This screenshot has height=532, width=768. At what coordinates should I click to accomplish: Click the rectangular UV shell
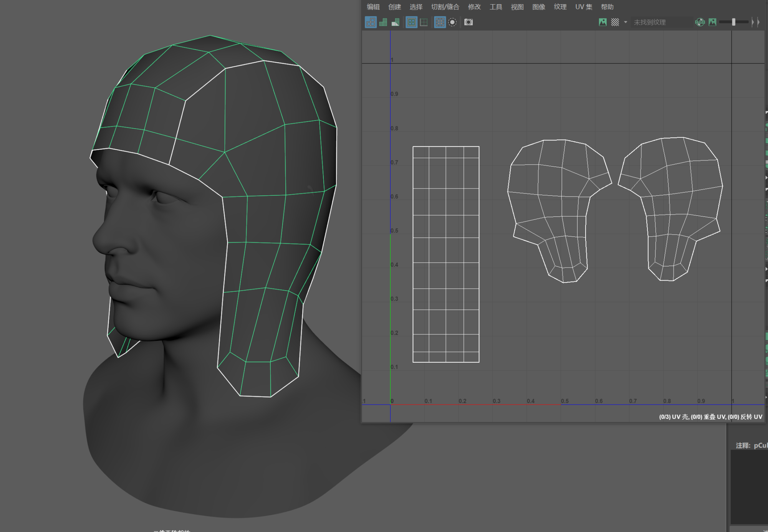446,254
